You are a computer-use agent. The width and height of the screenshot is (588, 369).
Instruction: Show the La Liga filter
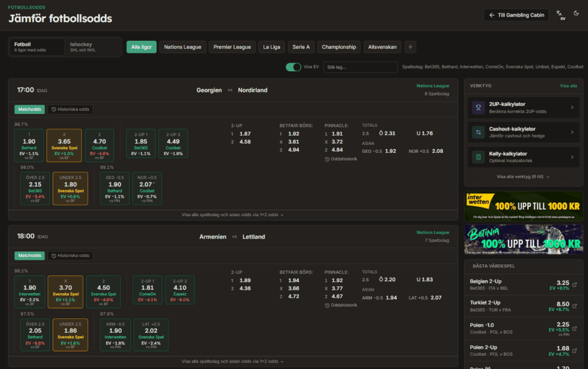(x=272, y=47)
